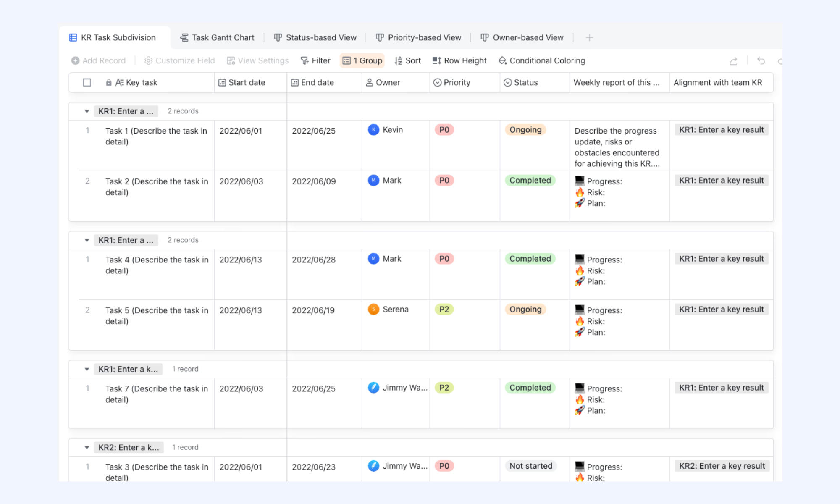Open the 1 Group button
This screenshot has width=840, height=504.
[362, 61]
